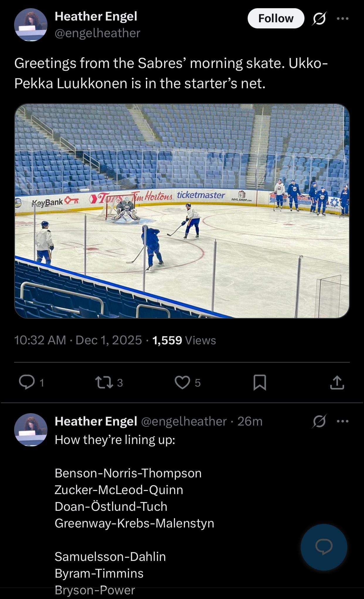Bookmark the main tweet
364x599 pixels.
tap(260, 382)
